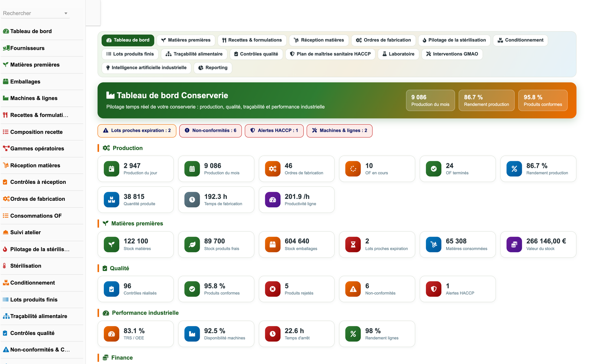The width and height of the screenshot is (589, 364).
Task: Click the boxes icon on Quantité produite card
Action: click(111, 200)
